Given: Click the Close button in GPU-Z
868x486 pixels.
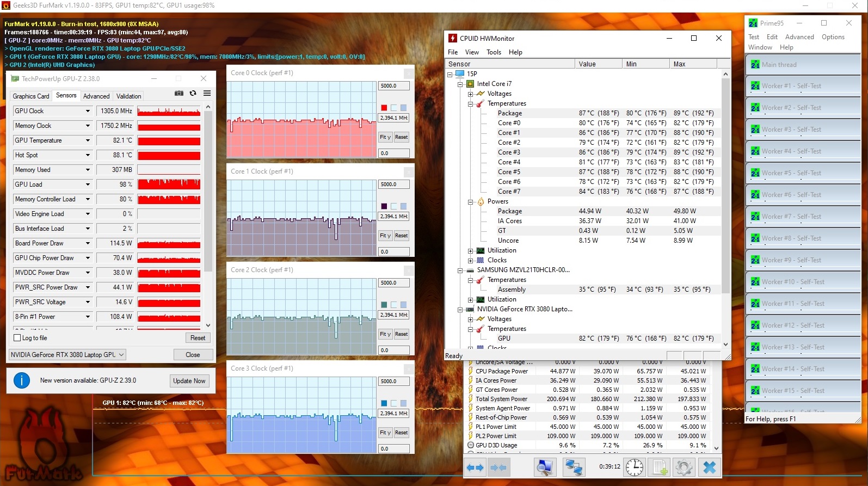Looking at the screenshot, I should (193, 355).
